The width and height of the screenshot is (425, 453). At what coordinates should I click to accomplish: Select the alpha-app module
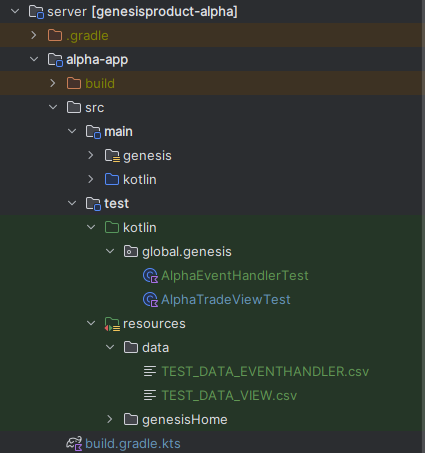coord(97,60)
